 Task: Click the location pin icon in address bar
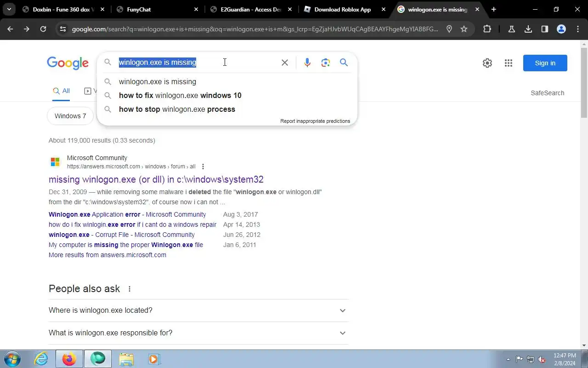(449, 29)
